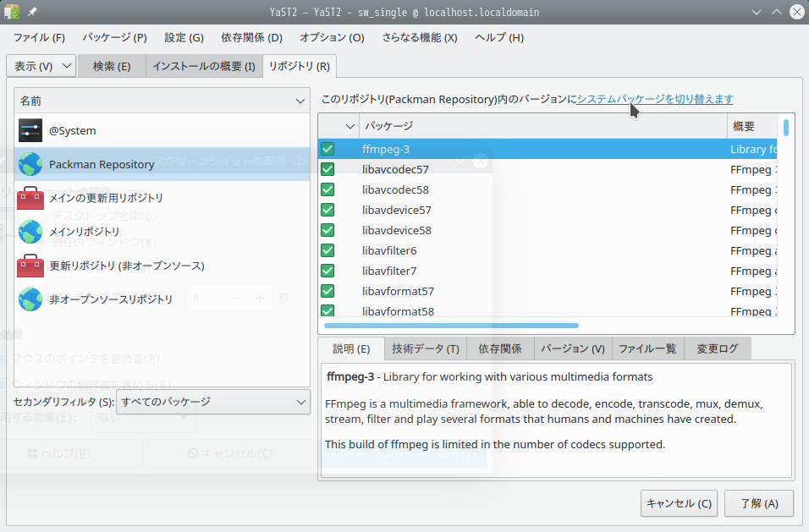809x532 pixels.
Task: Select the Packman Repository name
Action: click(102, 164)
